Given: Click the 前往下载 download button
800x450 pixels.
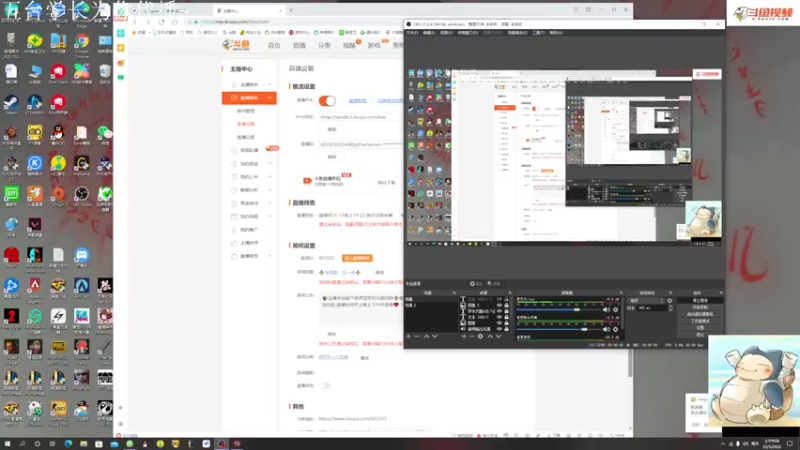Looking at the screenshot, I should [x=386, y=182].
